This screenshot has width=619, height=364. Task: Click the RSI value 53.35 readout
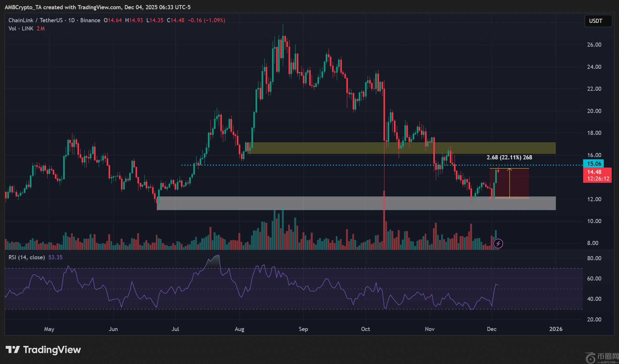click(55, 257)
